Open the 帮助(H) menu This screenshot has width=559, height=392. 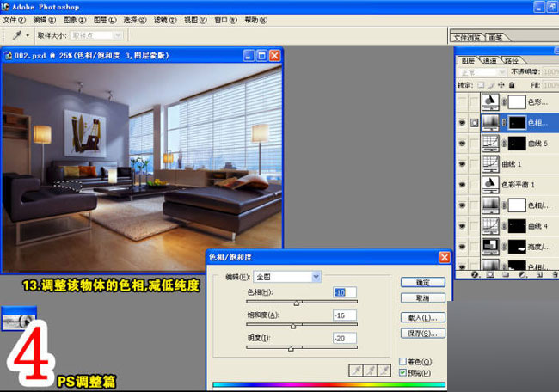coord(256,20)
